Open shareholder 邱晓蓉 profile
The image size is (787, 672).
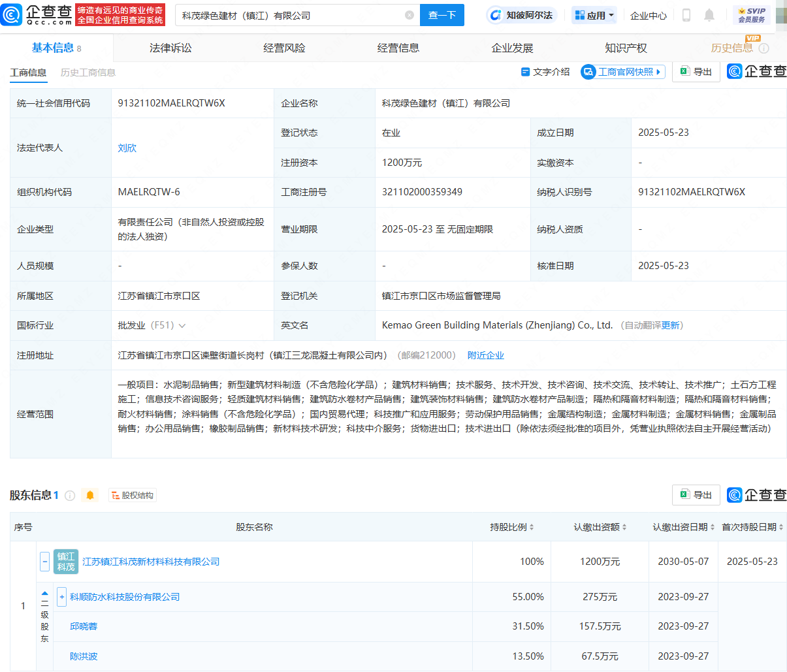pyautogui.click(x=84, y=626)
